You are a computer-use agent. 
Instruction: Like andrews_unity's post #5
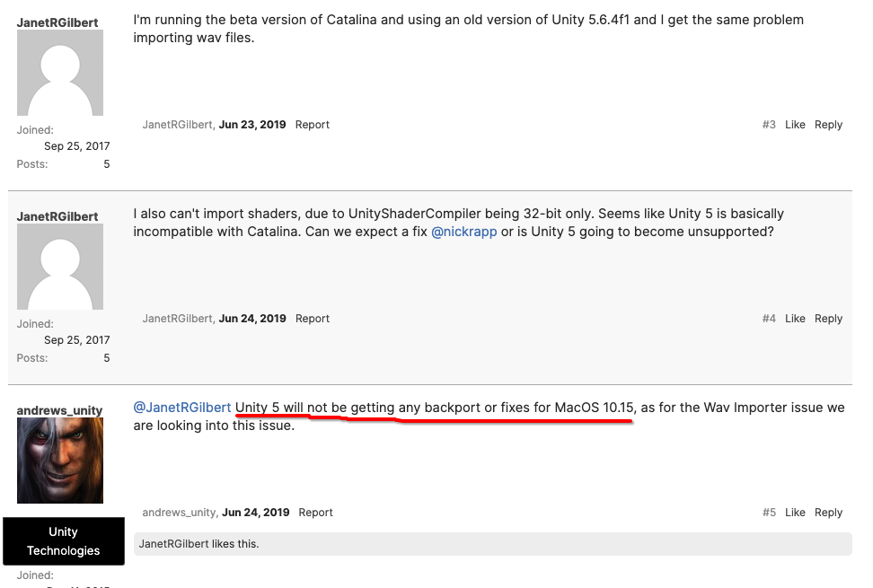(795, 512)
